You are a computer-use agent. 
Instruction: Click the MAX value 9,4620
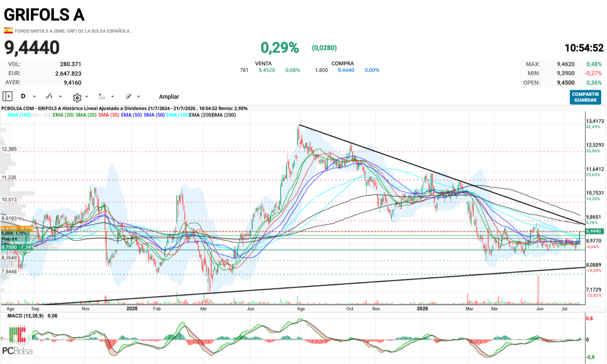click(x=566, y=64)
